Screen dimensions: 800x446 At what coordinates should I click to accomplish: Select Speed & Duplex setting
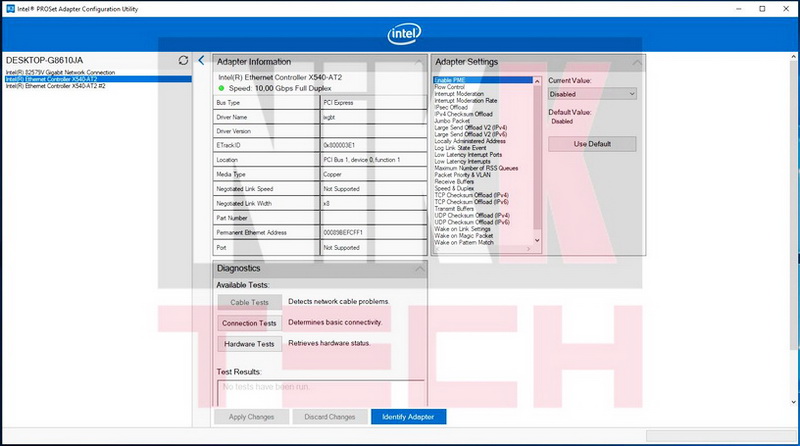(454, 188)
